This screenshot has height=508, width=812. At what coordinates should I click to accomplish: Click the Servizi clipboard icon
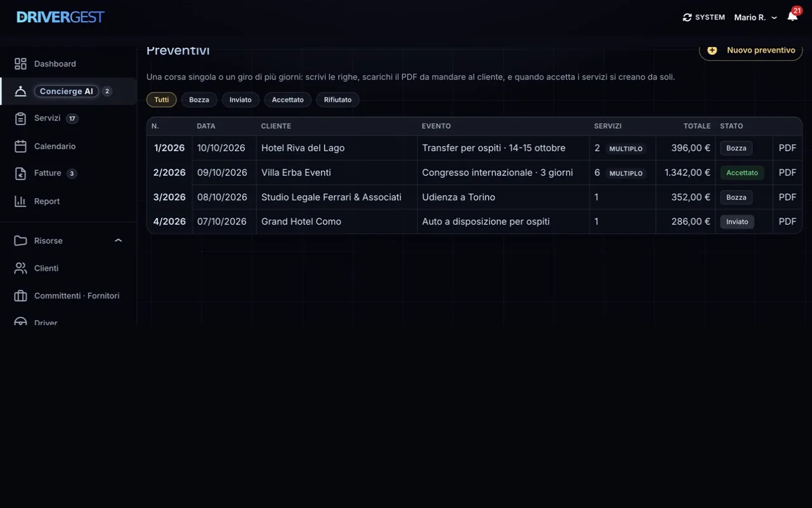pyautogui.click(x=20, y=119)
